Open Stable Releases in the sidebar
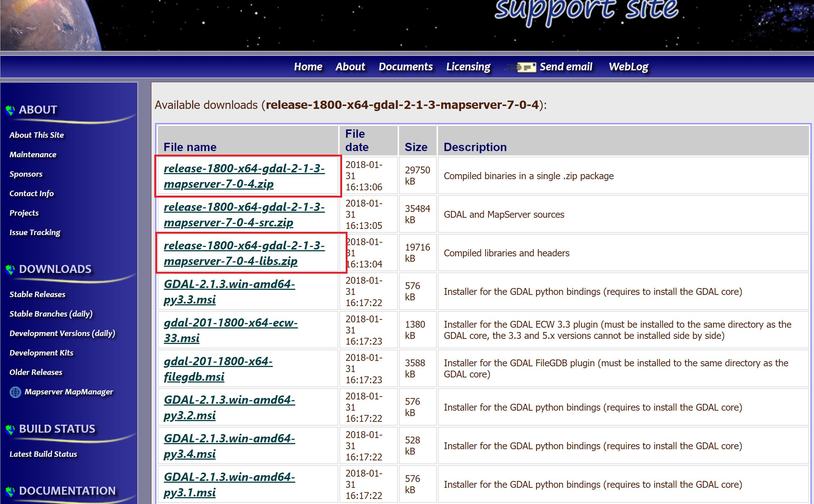This screenshot has height=504, width=814. click(37, 294)
